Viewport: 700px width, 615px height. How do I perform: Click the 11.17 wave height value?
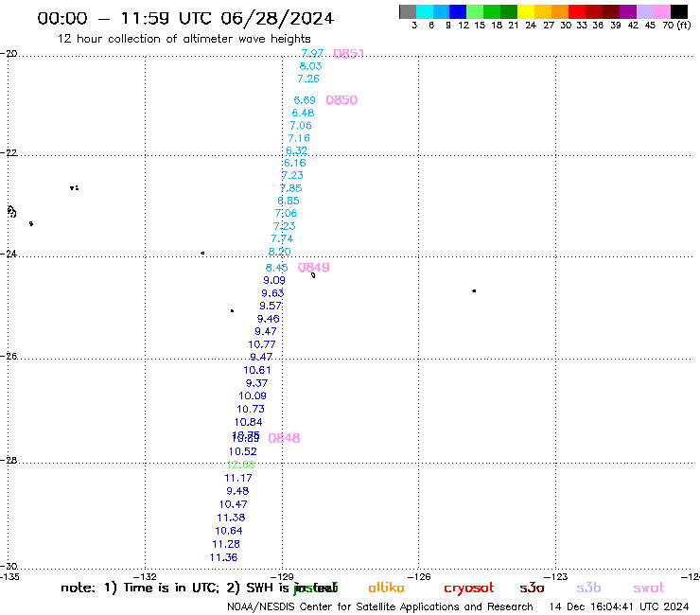[x=238, y=478]
